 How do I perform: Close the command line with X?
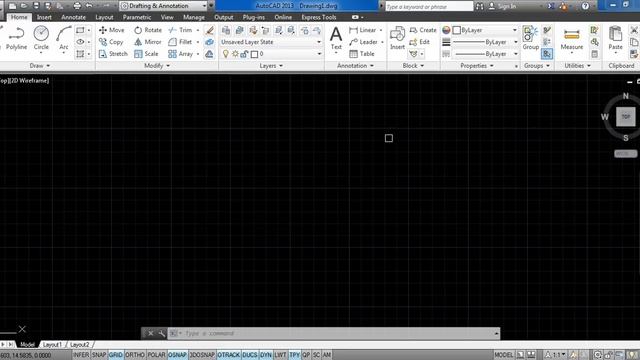click(x=151, y=333)
